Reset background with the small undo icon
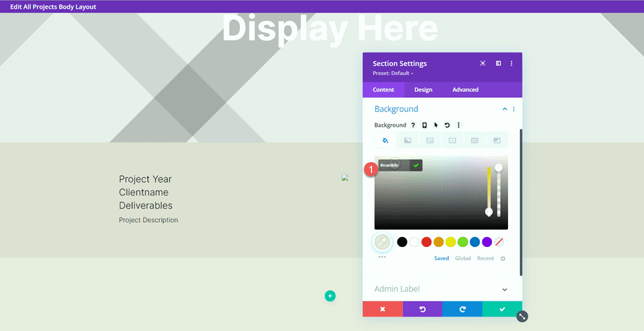 click(x=447, y=125)
